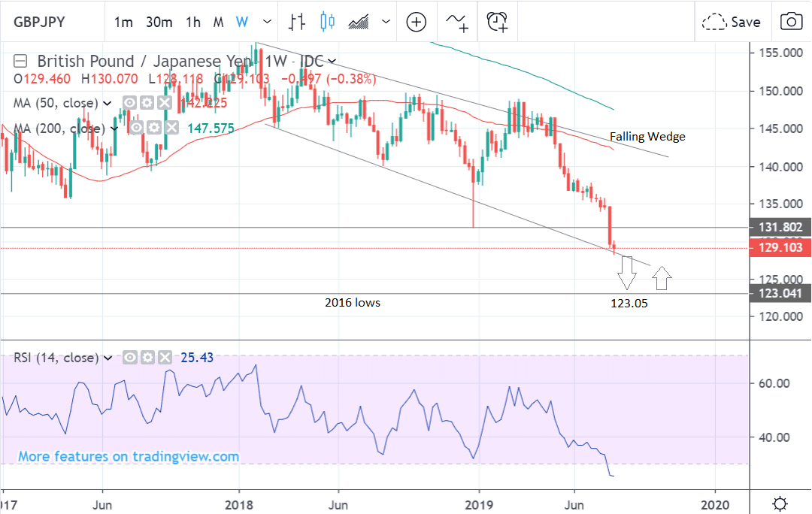Expand the MA (50, close) legend arrow
812x514 pixels.
pyautogui.click(x=108, y=103)
